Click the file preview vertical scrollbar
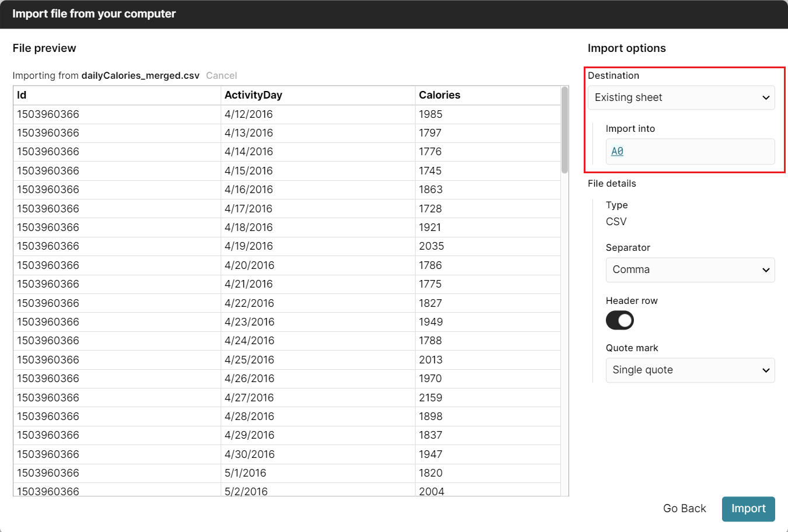 pos(564,130)
